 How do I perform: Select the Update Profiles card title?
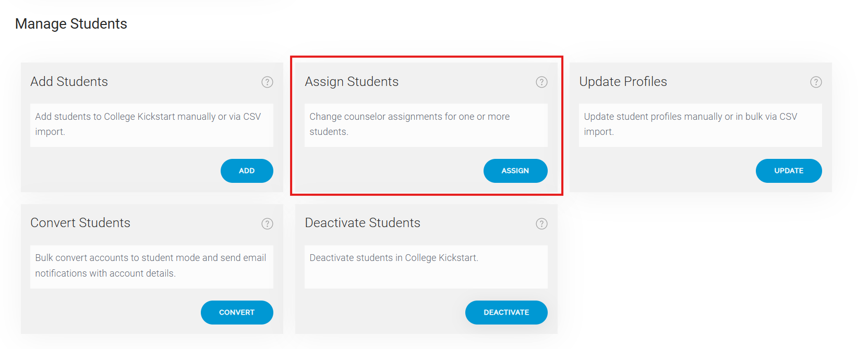623,82
